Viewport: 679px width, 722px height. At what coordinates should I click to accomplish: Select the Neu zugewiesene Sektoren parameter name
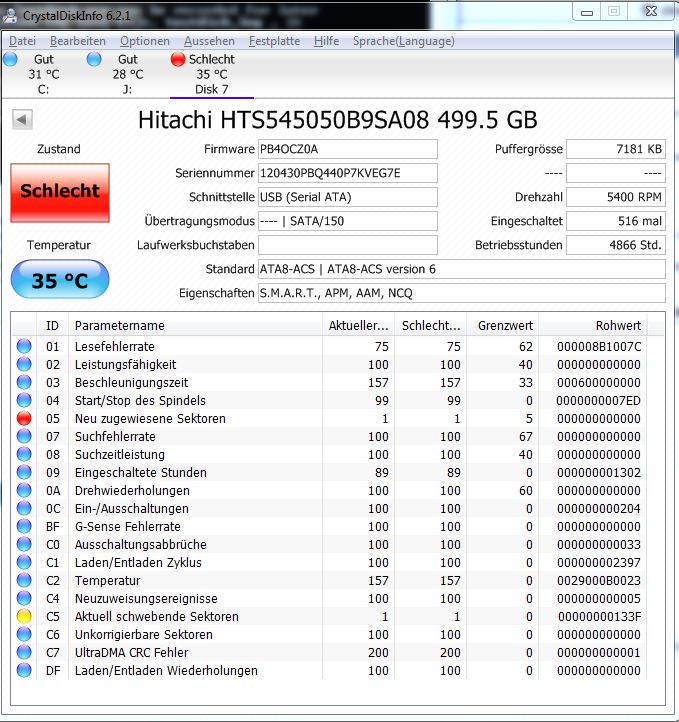coord(150,419)
